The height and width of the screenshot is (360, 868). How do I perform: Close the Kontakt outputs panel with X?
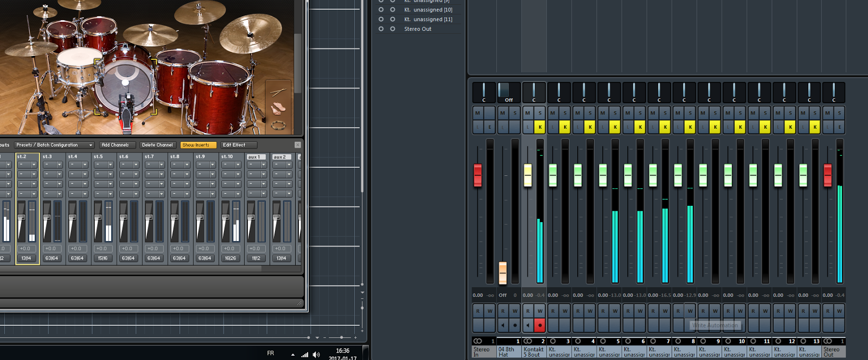pyautogui.click(x=297, y=145)
